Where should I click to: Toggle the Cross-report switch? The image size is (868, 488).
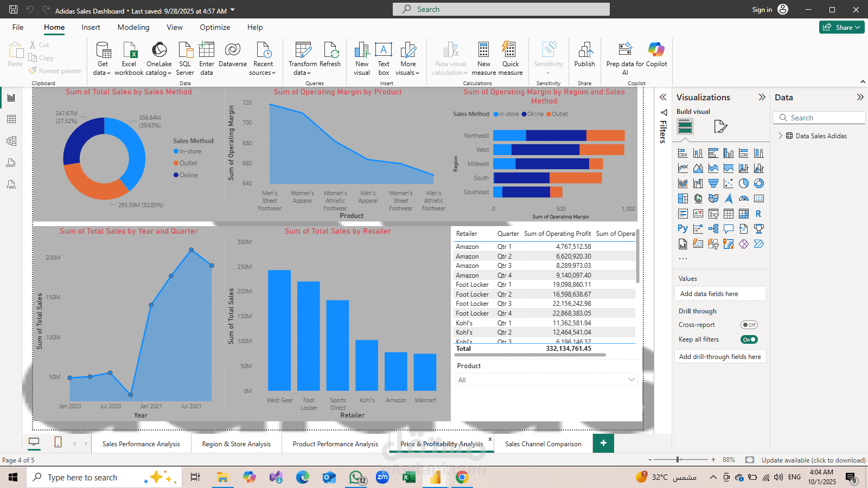749,325
